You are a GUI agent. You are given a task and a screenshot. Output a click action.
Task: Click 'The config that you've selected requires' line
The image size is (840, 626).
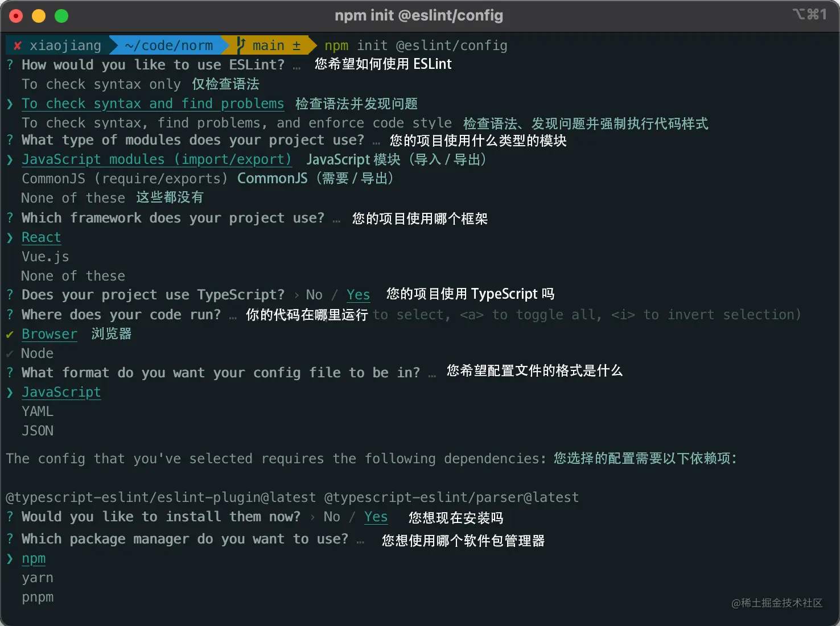coord(276,459)
